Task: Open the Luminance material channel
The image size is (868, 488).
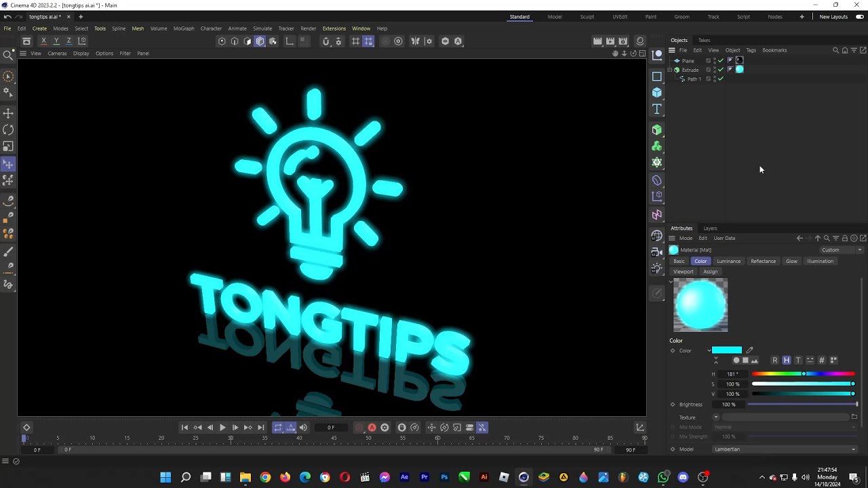Action: click(x=729, y=261)
